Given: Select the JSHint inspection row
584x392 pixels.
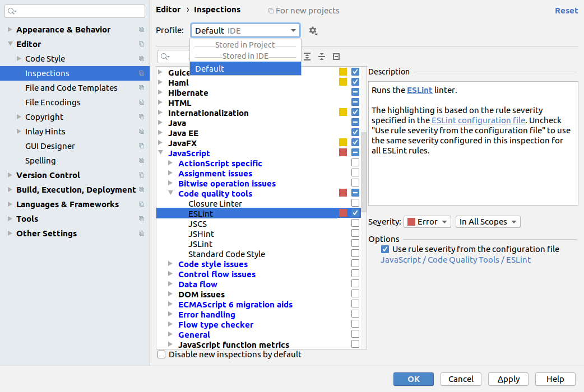Looking at the screenshot, I should coord(201,234).
